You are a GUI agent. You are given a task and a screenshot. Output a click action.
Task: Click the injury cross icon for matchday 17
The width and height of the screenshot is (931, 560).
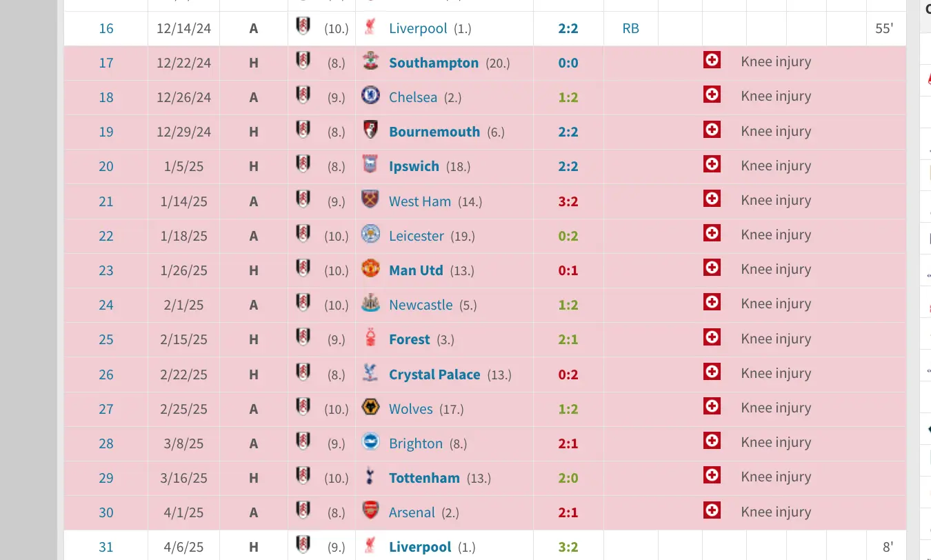click(x=712, y=61)
